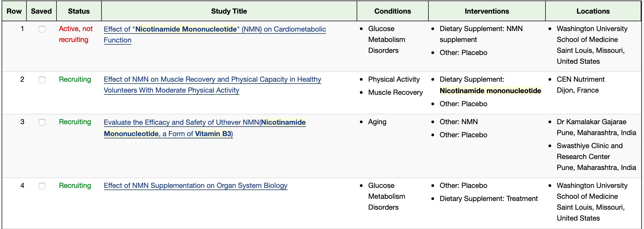The width and height of the screenshot is (644, 229).
Task: Click the Study Title column header
Action: [x=229, y=11]
